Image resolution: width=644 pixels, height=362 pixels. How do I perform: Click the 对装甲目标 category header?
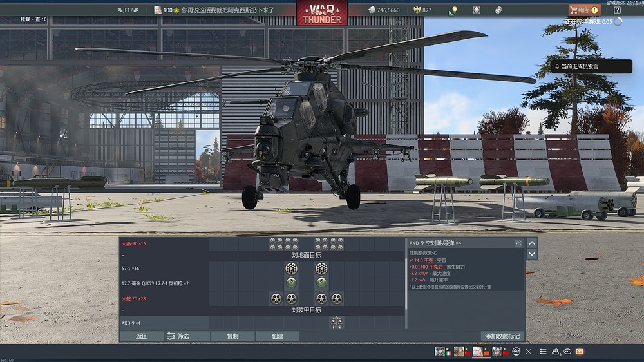pos(307,310)
